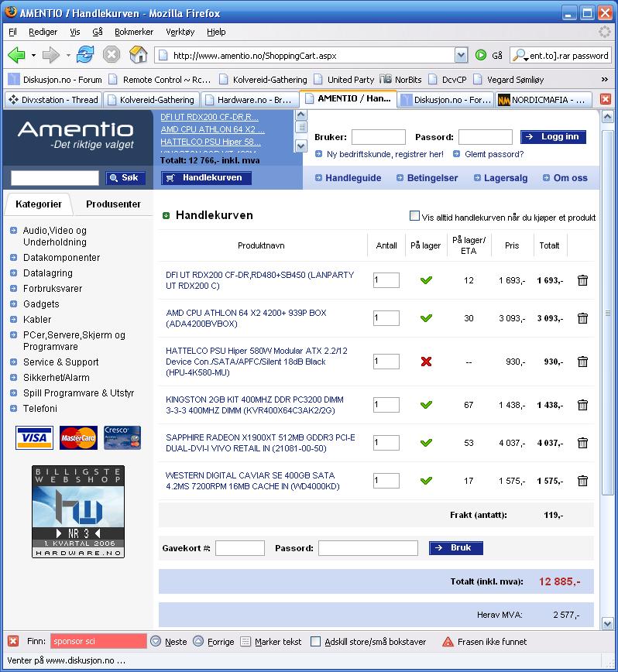The image size is (618, 672).
Task: Toggle Adskill store/små bokstaver checkbox
Action: click(315, 641)
